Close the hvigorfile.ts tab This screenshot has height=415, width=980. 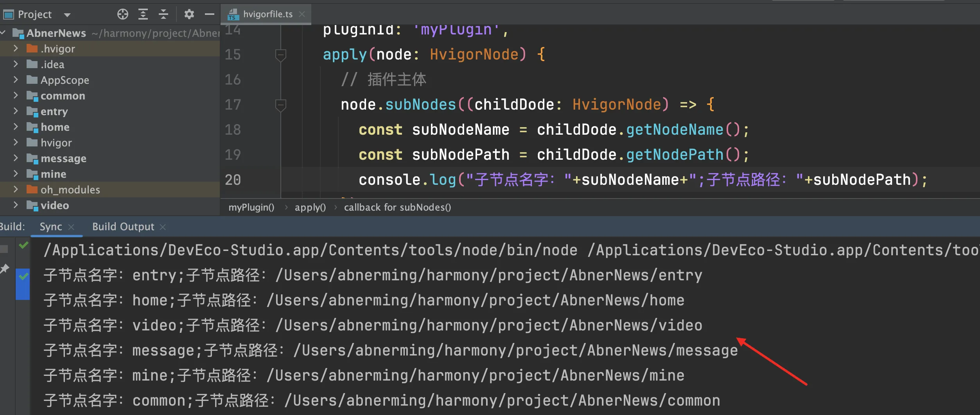click(302, 14)
